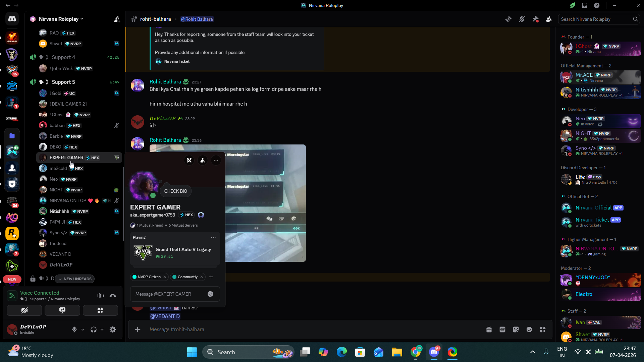
Task: Open Discord inbox icon in title bar
Action: [x=585, y=5]
